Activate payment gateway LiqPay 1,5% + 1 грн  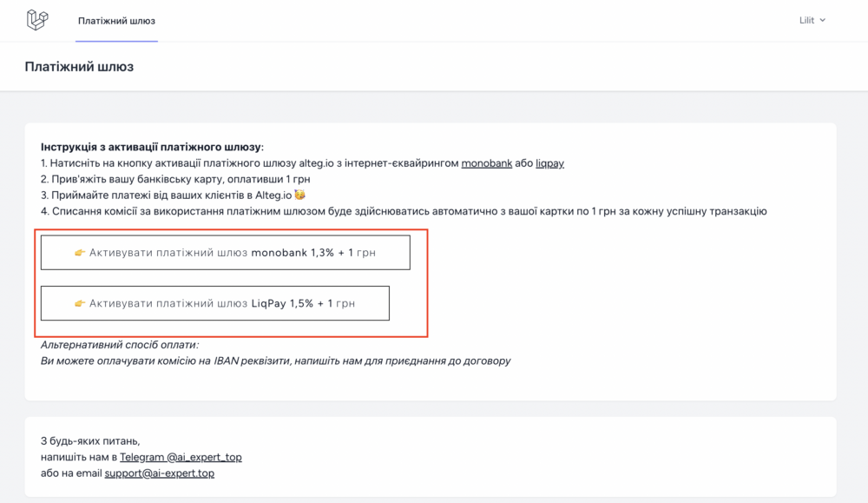[x=214, y=303]
